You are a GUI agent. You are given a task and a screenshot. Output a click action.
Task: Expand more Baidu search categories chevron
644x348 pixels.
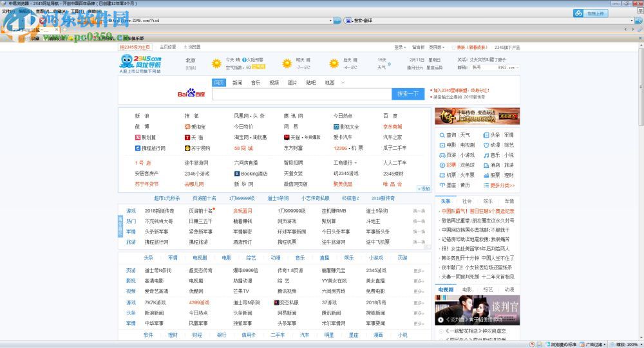(x=343, y=82)
